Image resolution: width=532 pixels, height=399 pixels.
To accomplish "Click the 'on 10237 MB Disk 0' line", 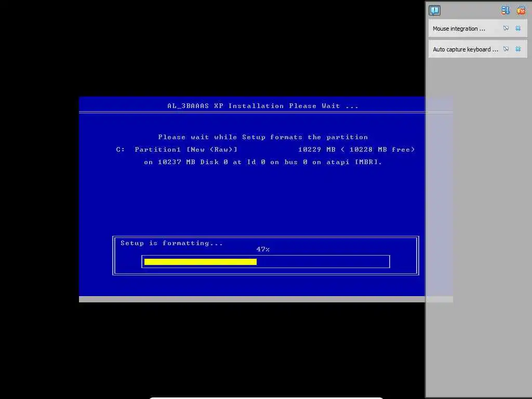I will coord(263,162).
